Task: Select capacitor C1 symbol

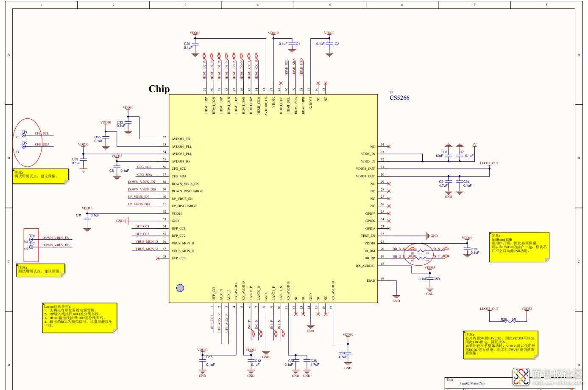Action: [x=292, y=44]
